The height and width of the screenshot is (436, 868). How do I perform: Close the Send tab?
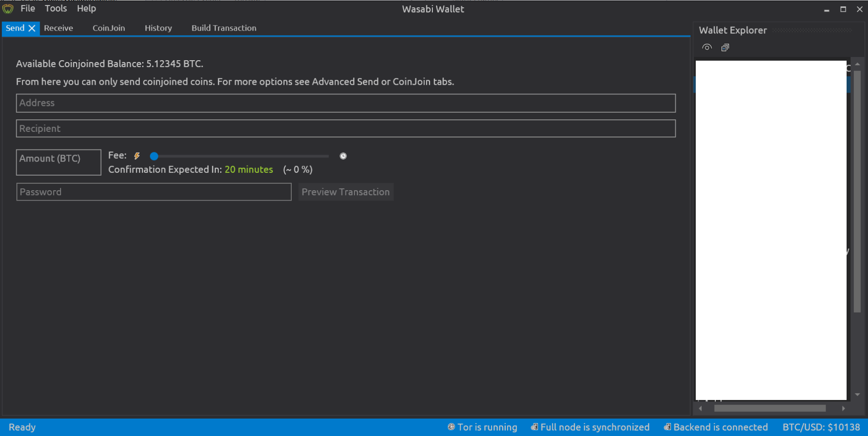tap(32, 28)
